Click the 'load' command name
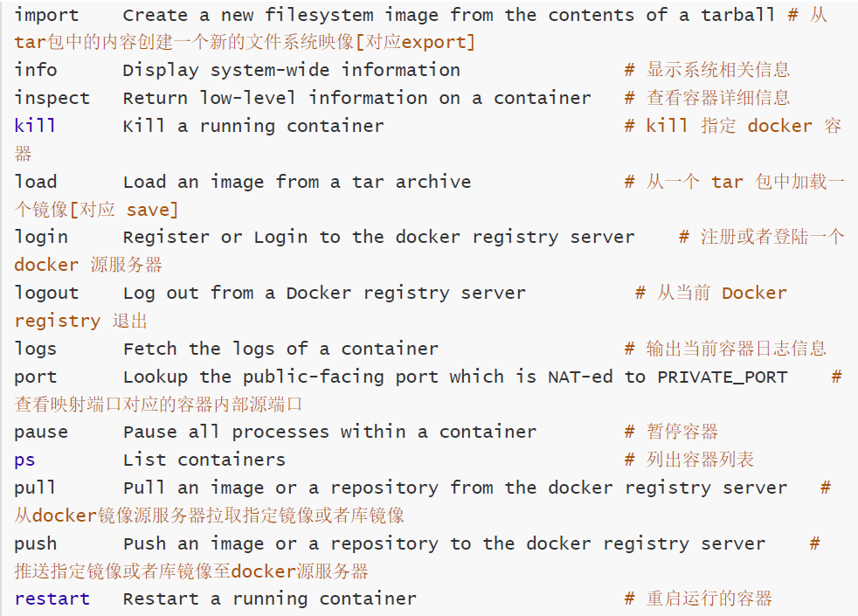The height and width of the screenshot is (616, 858). pos(36,182)
